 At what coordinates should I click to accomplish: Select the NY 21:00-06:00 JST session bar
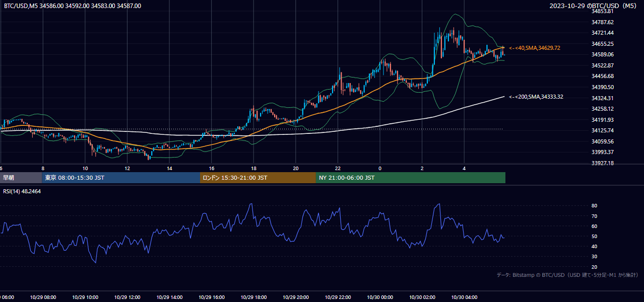tap(411, 178)
